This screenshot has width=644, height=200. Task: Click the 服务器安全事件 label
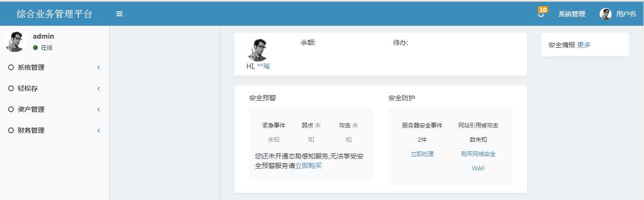(422, 126)
